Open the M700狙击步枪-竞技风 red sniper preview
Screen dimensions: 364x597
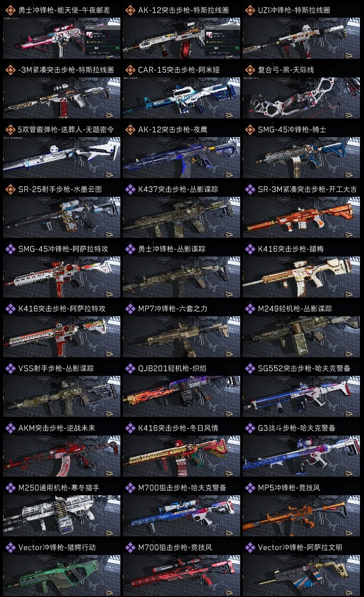pos(181,575)
